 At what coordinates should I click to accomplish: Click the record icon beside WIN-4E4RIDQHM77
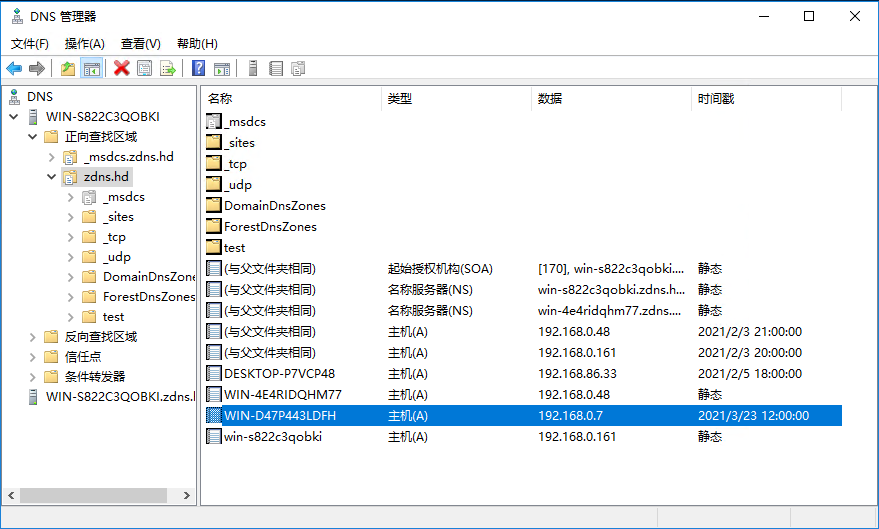tap(214, 395)
